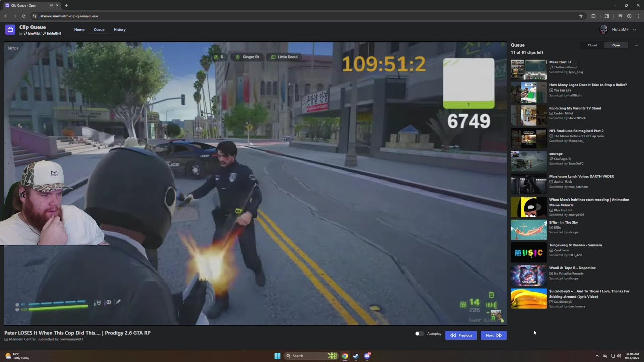Screen dimensions: 644x362
Task: Go to the Previous clip
Action: pyautogui.click(x=461, y=335)
